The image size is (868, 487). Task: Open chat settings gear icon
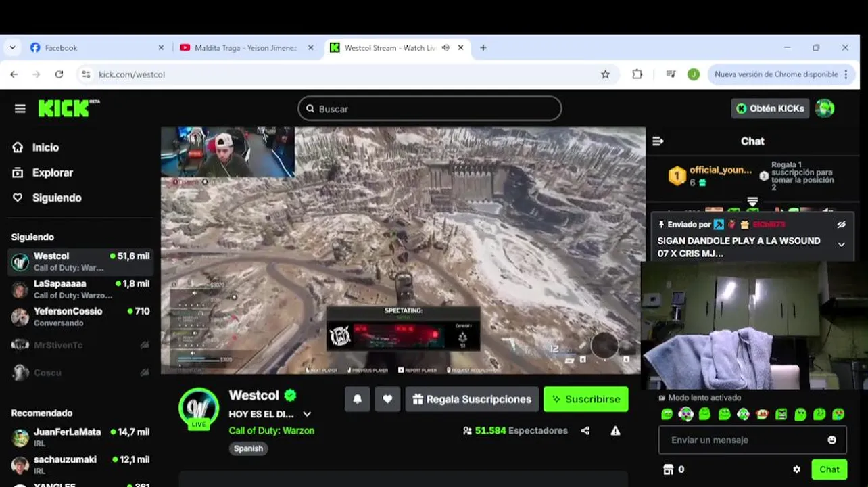pos(796,469)
